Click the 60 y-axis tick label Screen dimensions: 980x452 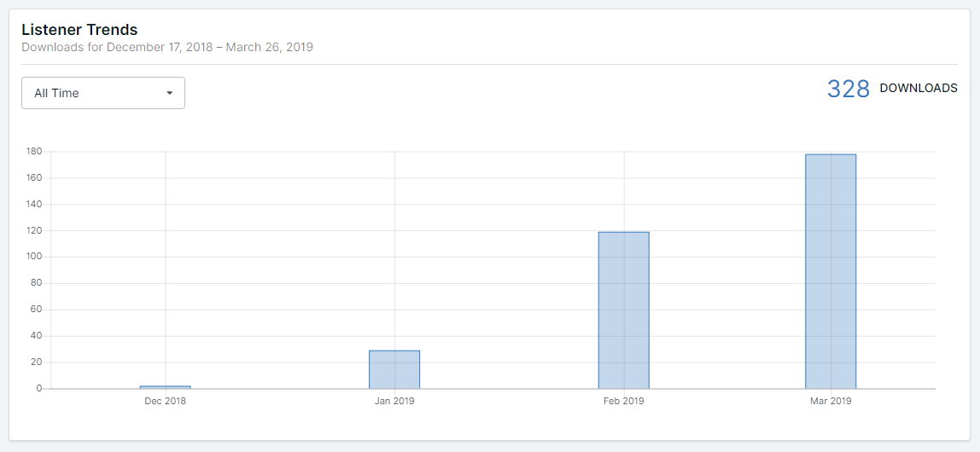[37, 310]
